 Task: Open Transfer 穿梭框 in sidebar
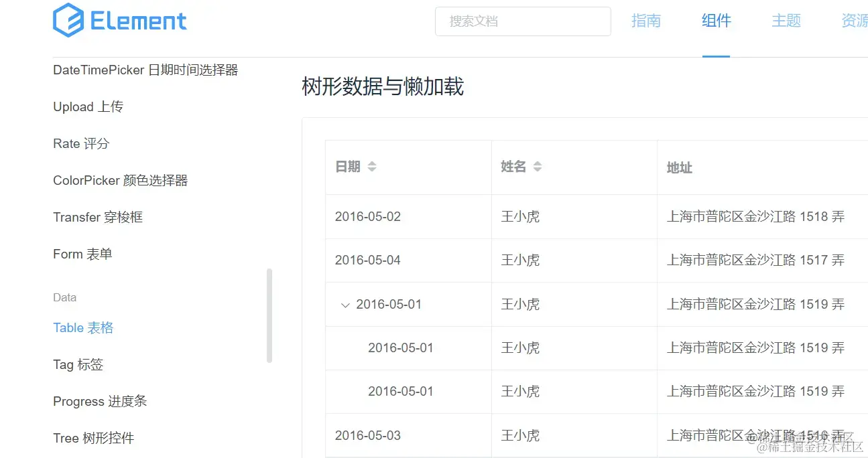coord(98,217)
